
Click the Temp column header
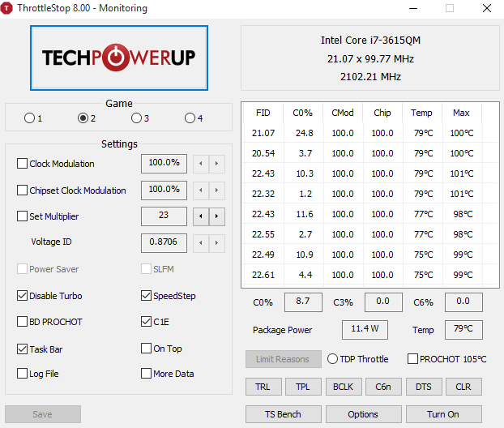tap(421, 113)
